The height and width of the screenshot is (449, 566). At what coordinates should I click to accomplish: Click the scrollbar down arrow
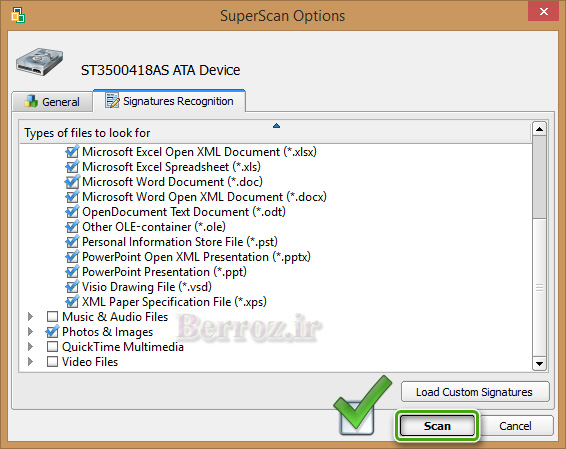tap(539, 363)
